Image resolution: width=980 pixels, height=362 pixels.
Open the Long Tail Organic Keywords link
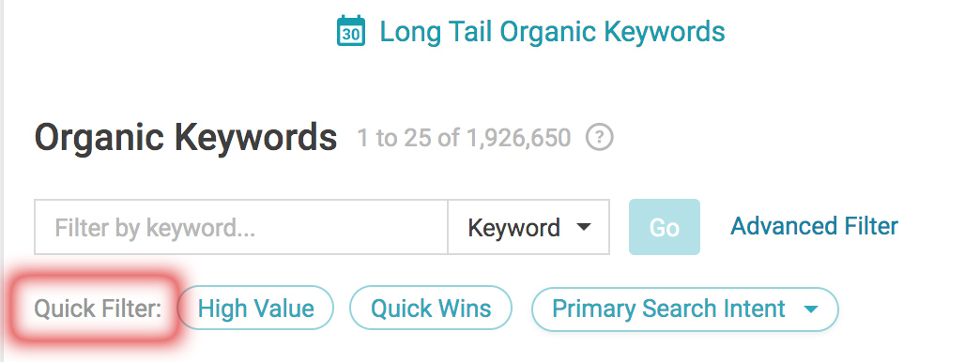pos(553,31)
